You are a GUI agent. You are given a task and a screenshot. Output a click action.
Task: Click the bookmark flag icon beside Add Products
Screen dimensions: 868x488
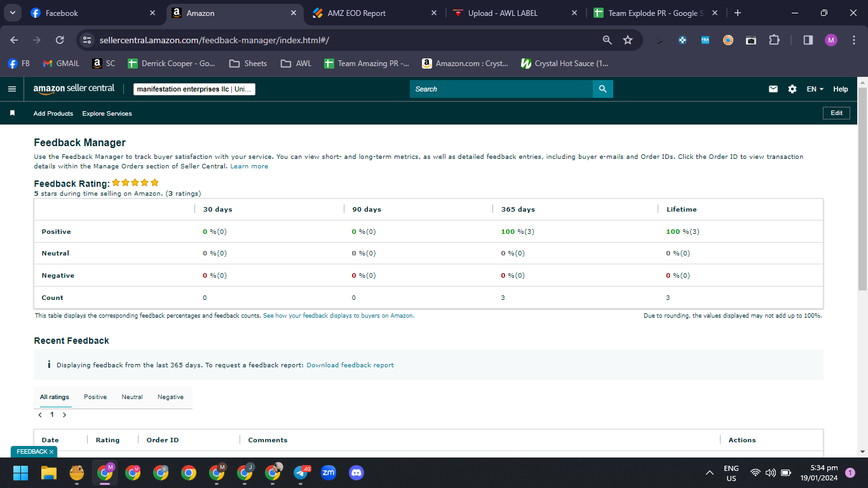[12, 113]
